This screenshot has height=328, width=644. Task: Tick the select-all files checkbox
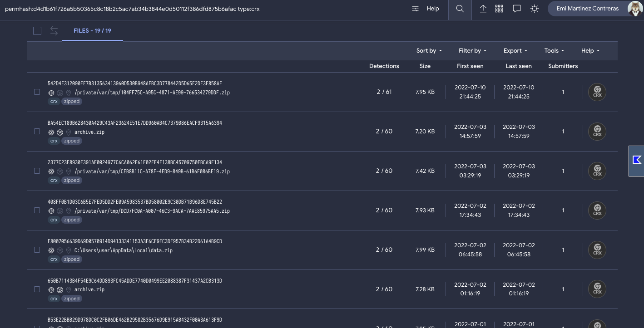[x=37, y=31]
